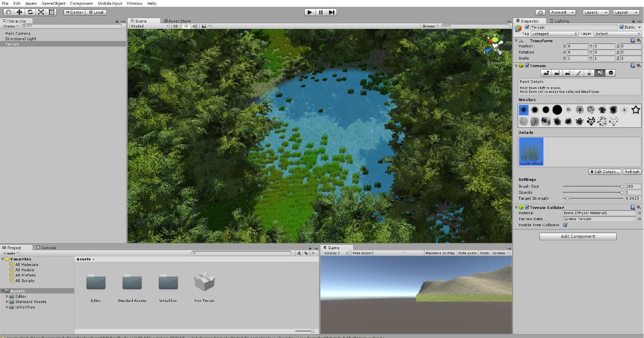Click the Refresh button
644x338 pixels.
pyautogui.click(x=632, y=172)
